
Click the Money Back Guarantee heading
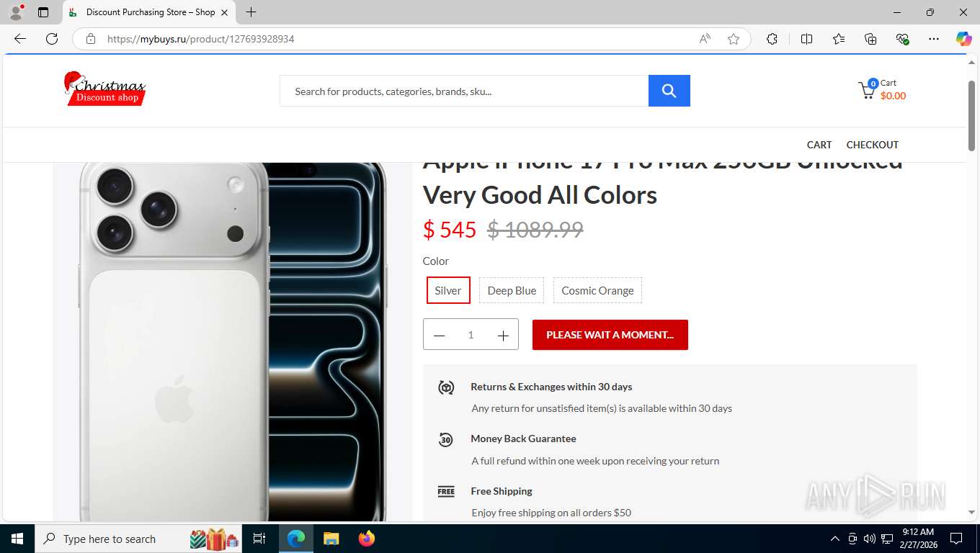(x=523, y=439)
